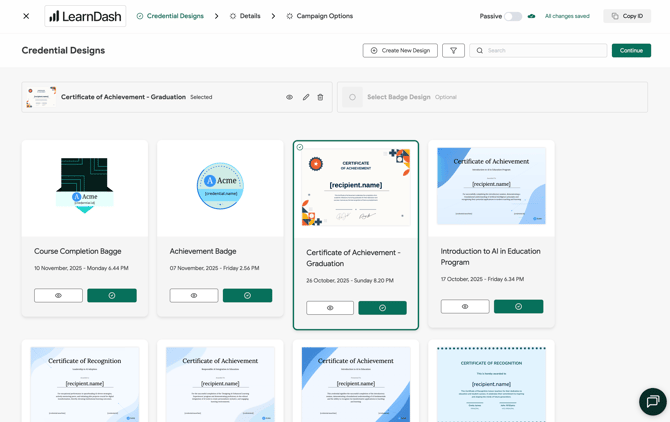The height and width of the screenshot is (422, 670).
Task: Click the 26 October, 2025 date text
Action: (350, 281)
